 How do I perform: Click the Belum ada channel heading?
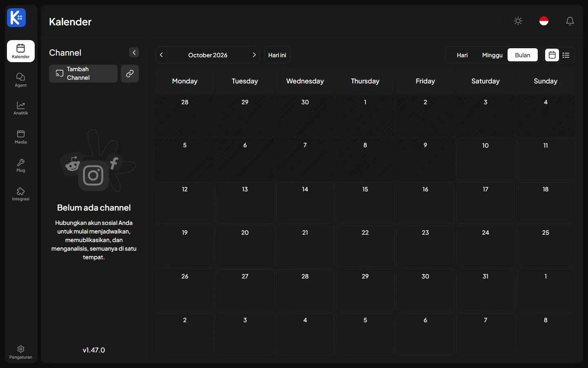[x=94, y=208]
